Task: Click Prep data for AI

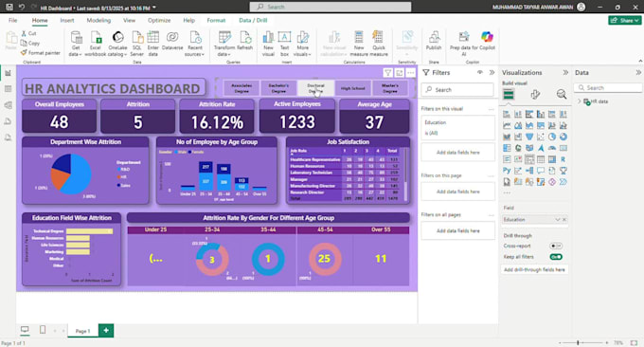Action: coord(464,44)
